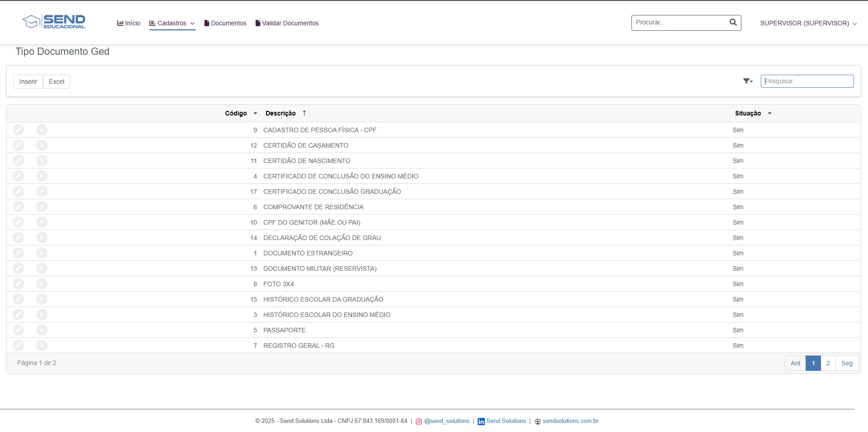The height and width of the screenshot is (432, 868).
Task: Open the SUPERVISOR user dropdown
Action: (808, 23)
